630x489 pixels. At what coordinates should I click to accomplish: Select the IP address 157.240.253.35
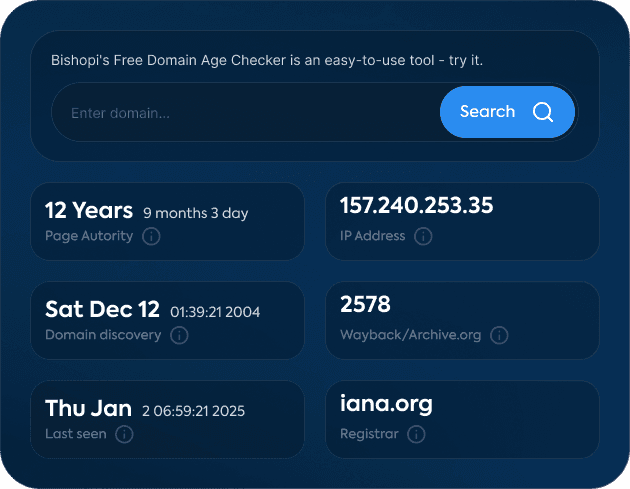click(416, 205)
